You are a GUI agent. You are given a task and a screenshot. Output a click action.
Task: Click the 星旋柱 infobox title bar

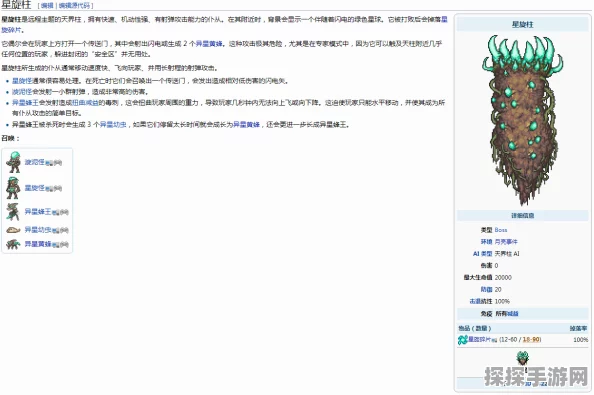522,24
